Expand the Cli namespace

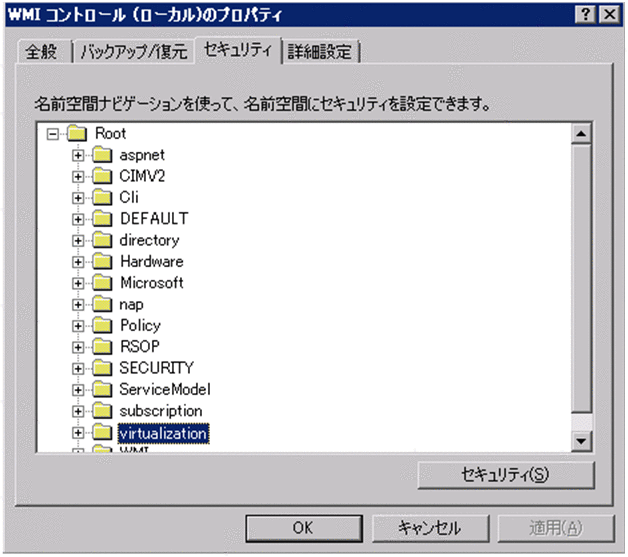coord(78,198)
